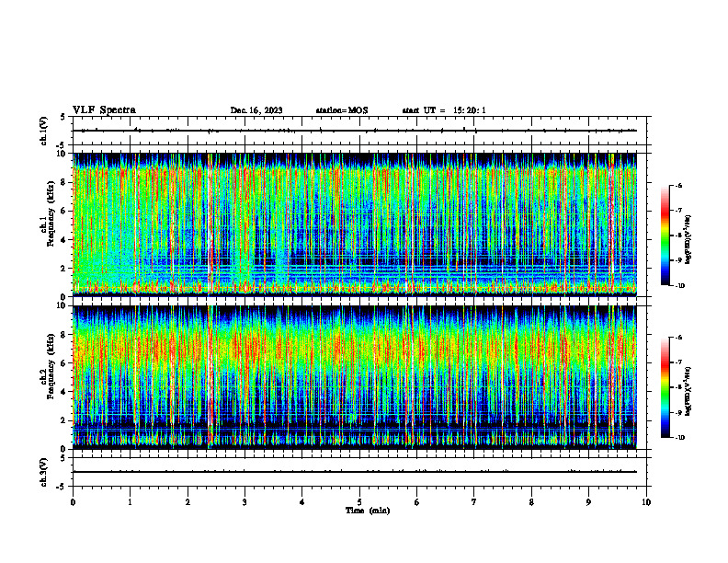Click the ch.1 PSD color bar

(665, 236)
